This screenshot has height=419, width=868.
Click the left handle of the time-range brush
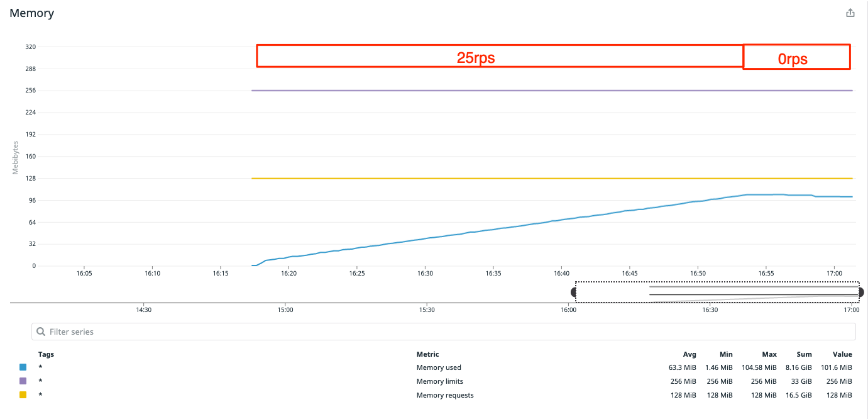pos(574,291)
